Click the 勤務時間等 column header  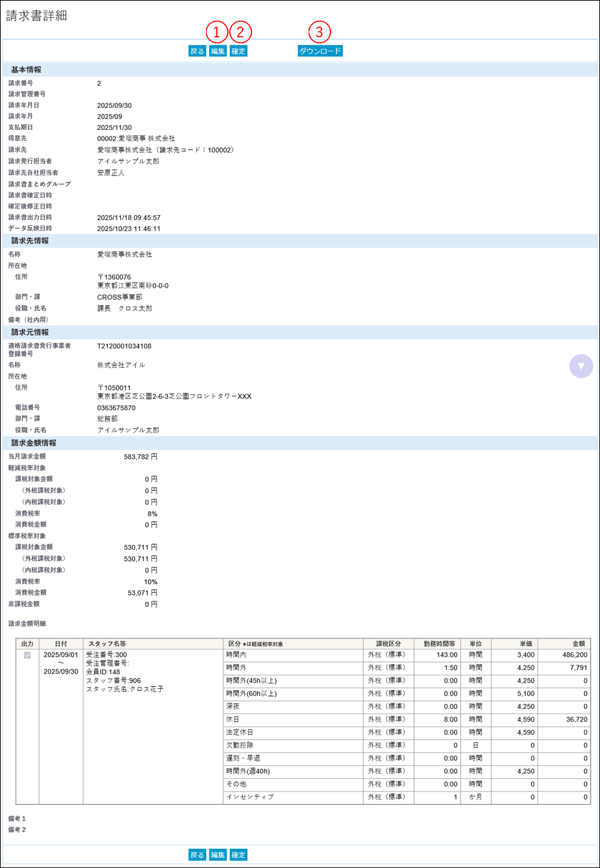pyautogui.click(x=437, y=644)
